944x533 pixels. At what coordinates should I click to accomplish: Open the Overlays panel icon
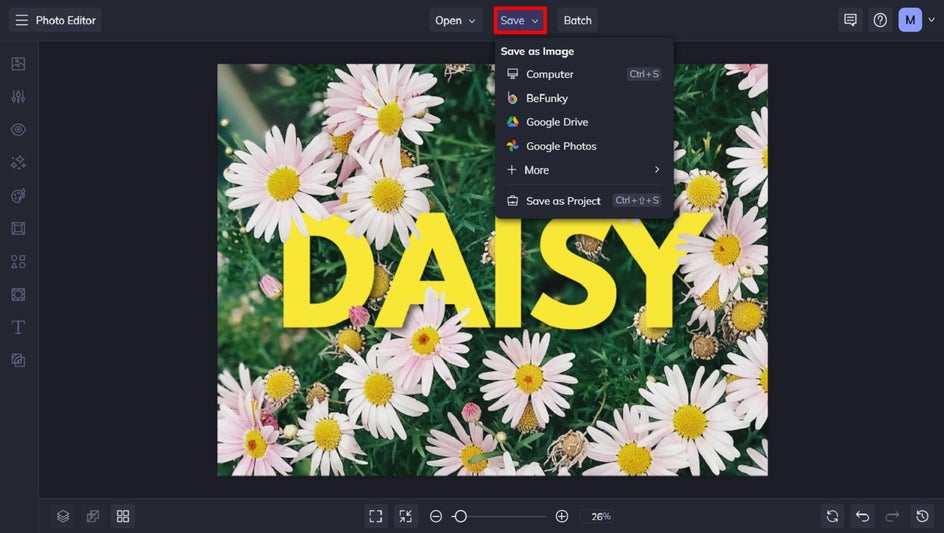(x=18, y=295)
